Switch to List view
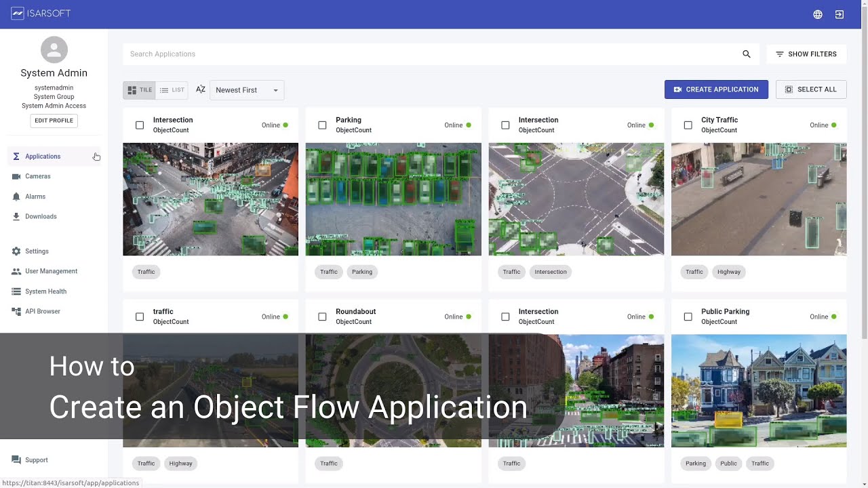 (x=172, y=90)
